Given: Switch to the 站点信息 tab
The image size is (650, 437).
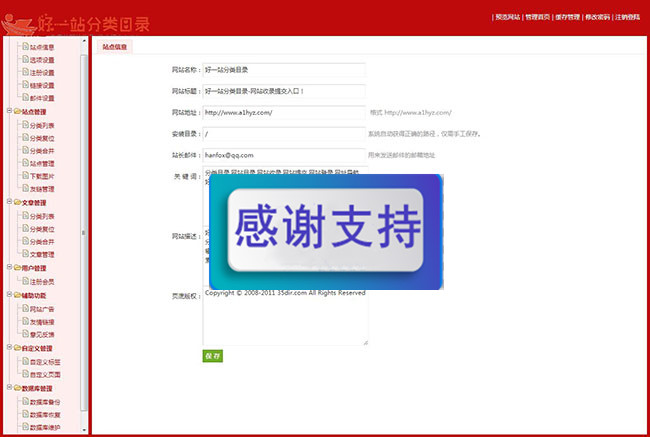Looking at the screenshot, I should pyautogui.click(x=115, y=47).
